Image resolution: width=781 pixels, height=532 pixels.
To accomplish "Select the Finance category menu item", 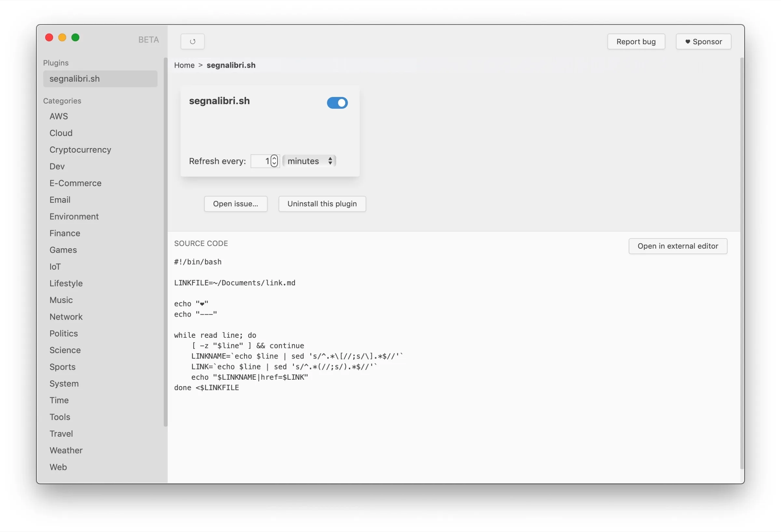I will click(x=65, y=233).
